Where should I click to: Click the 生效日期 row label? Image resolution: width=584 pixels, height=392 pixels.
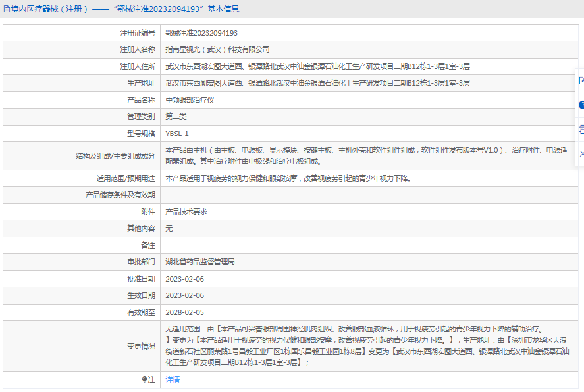click(x=141, y=295)
